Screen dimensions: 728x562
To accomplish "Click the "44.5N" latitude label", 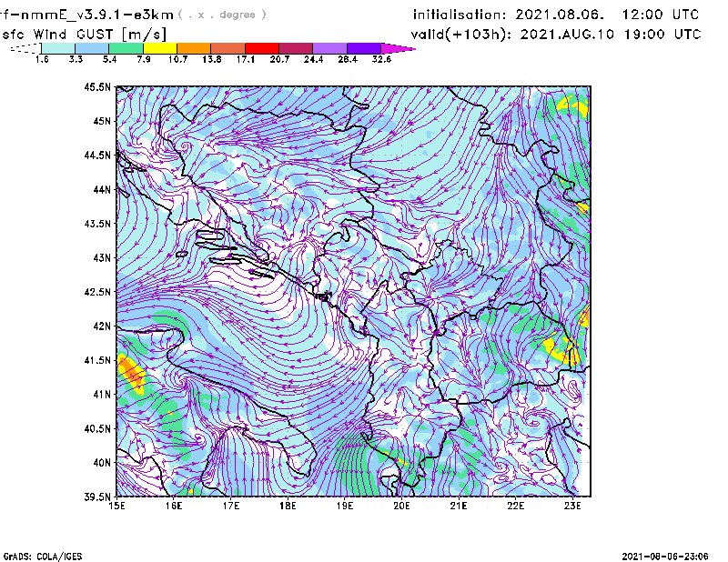I will coord(97,155).
